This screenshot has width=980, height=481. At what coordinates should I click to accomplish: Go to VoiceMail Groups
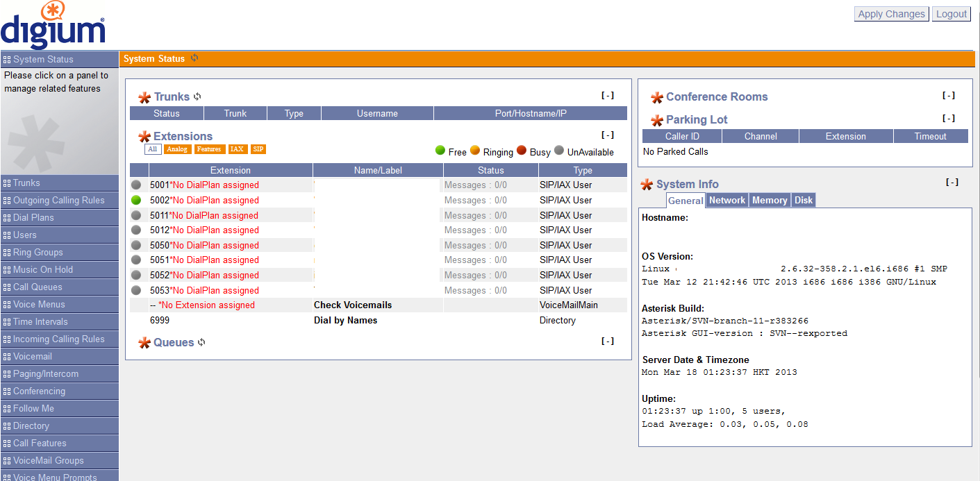[59, 461]
